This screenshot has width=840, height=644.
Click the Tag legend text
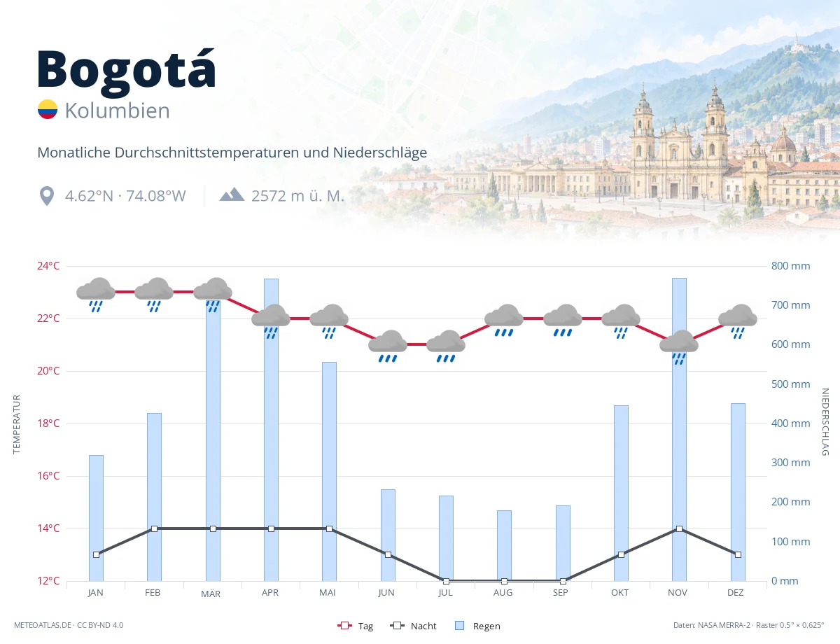coord(365,626)
